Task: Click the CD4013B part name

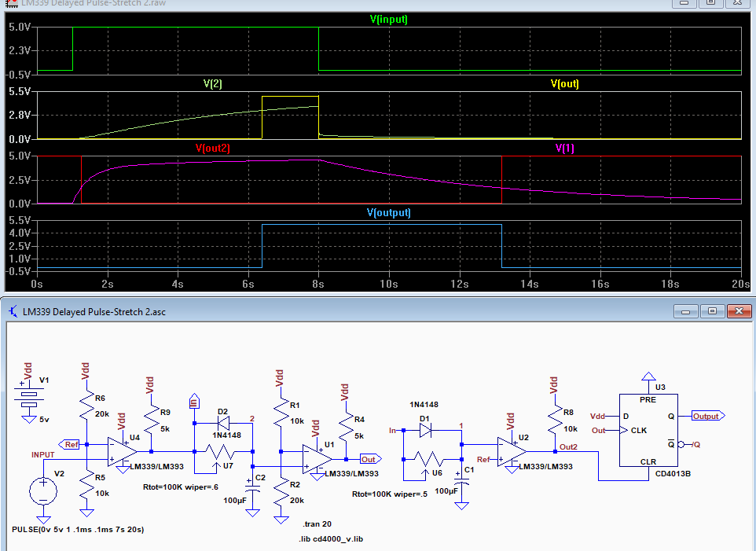Action: [x=673, y=474]
